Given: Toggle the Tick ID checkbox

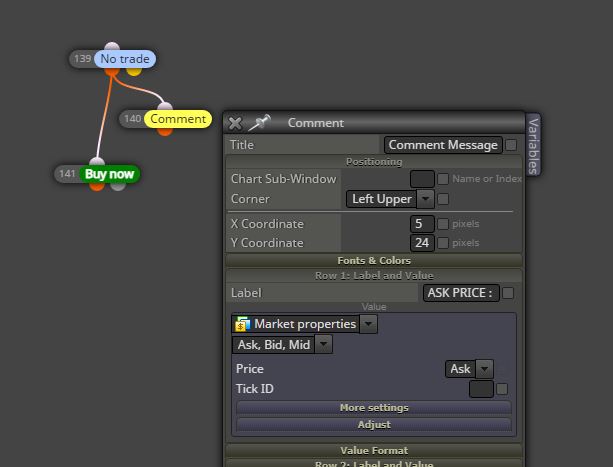Looking at the screenshot, I should click(502, 389).
